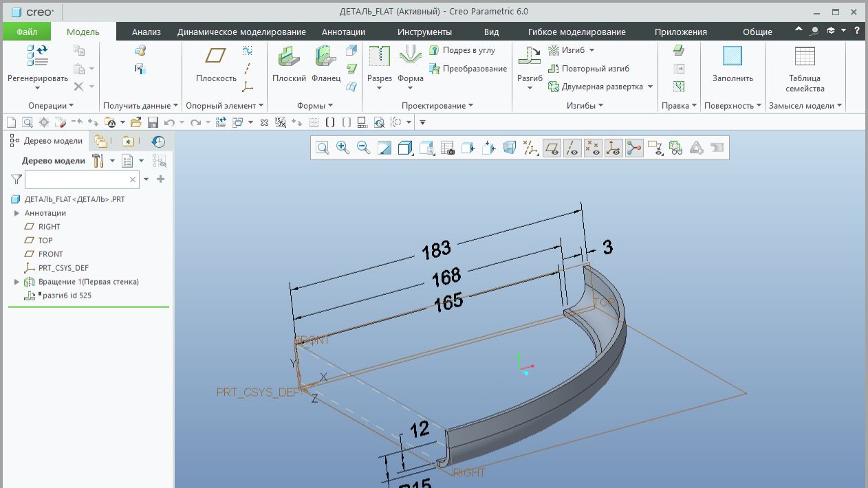Click the Повторный изгиб button
This screenshot has width=868, height=488.
[x=594, y=69]
